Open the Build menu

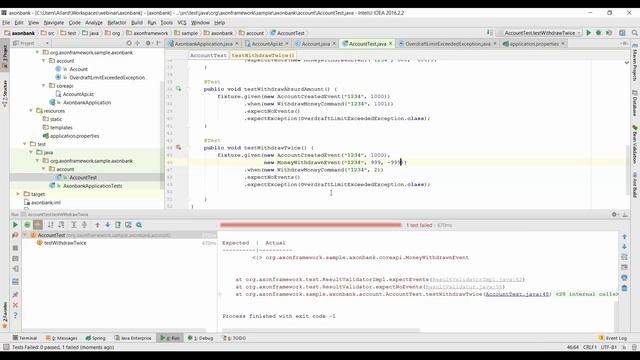coord(137,22)
